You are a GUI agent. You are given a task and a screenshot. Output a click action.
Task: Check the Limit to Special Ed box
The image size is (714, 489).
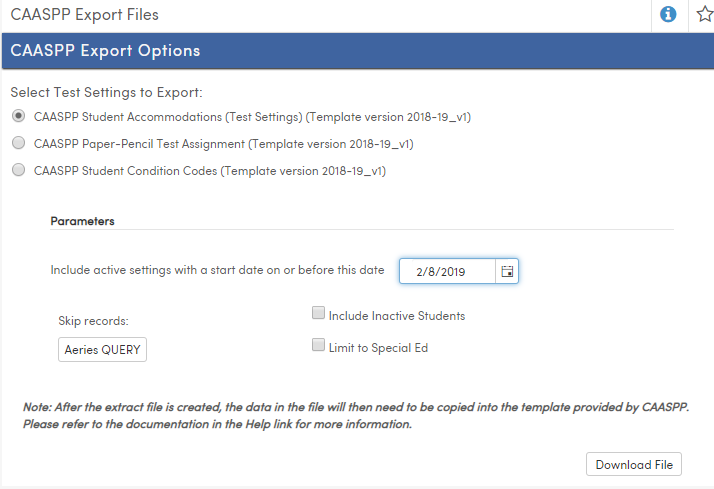[x=318, y=345]
